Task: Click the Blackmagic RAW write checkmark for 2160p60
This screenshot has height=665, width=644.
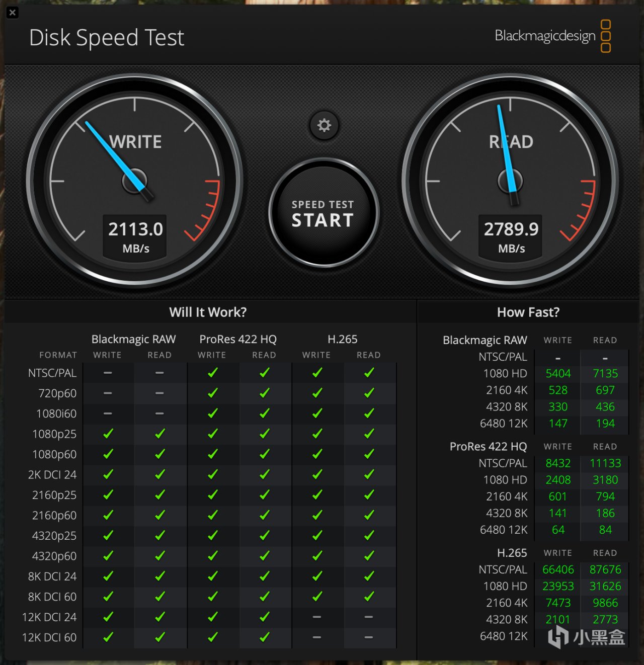Action: point(108,515)
